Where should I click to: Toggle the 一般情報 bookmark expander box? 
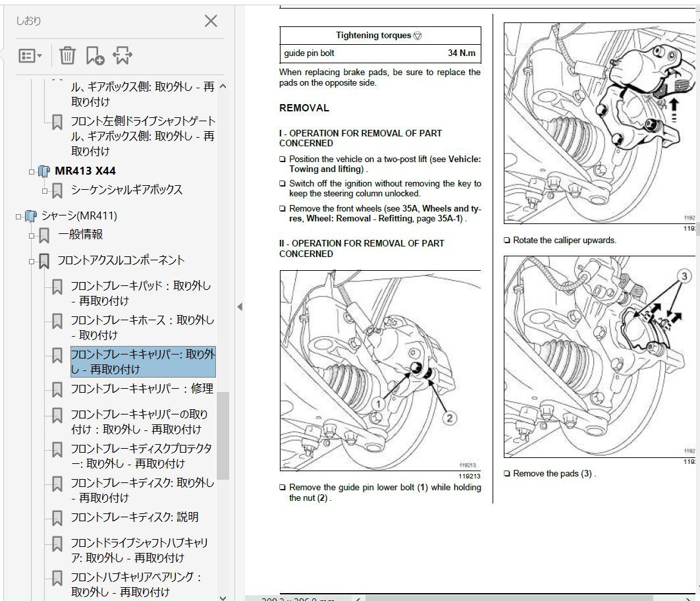[31, 235]
